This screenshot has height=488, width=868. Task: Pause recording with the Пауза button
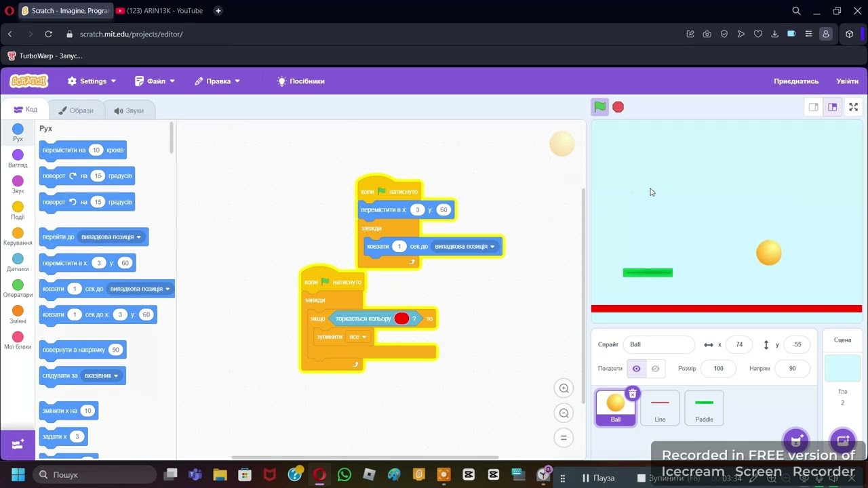point(598,478)
